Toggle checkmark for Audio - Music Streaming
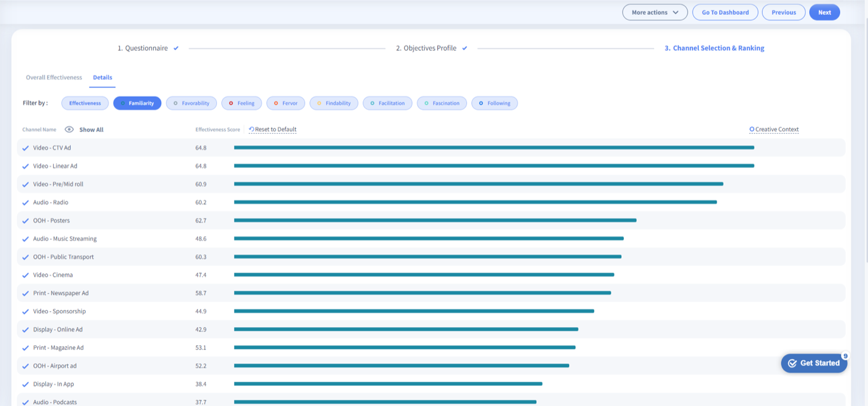Screen dimensions: 868x406 pyautogui.click(x=25, y=239)
